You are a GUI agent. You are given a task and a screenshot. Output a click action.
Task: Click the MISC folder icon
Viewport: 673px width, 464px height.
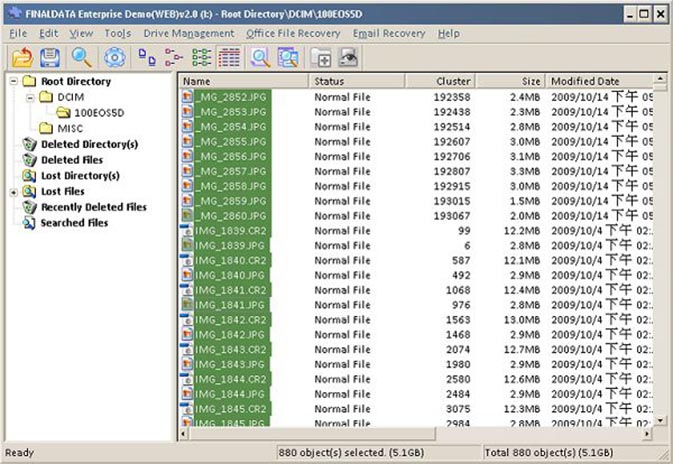point(46,128)
